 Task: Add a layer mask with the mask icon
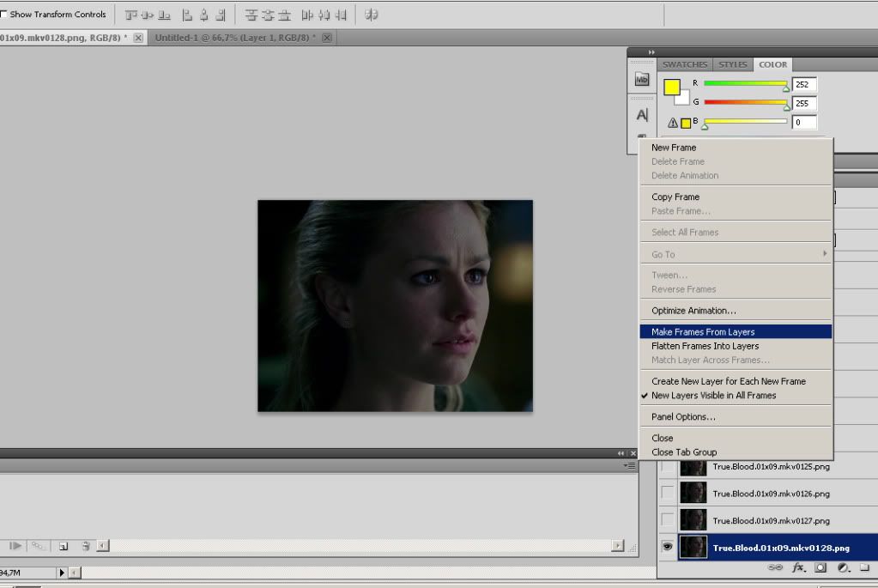(820, 567)
